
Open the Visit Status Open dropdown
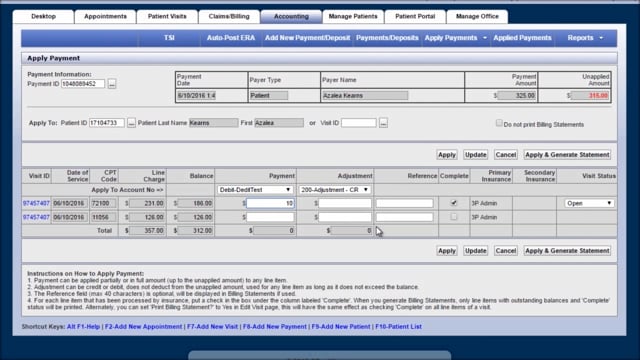click(x=589, y=203)
